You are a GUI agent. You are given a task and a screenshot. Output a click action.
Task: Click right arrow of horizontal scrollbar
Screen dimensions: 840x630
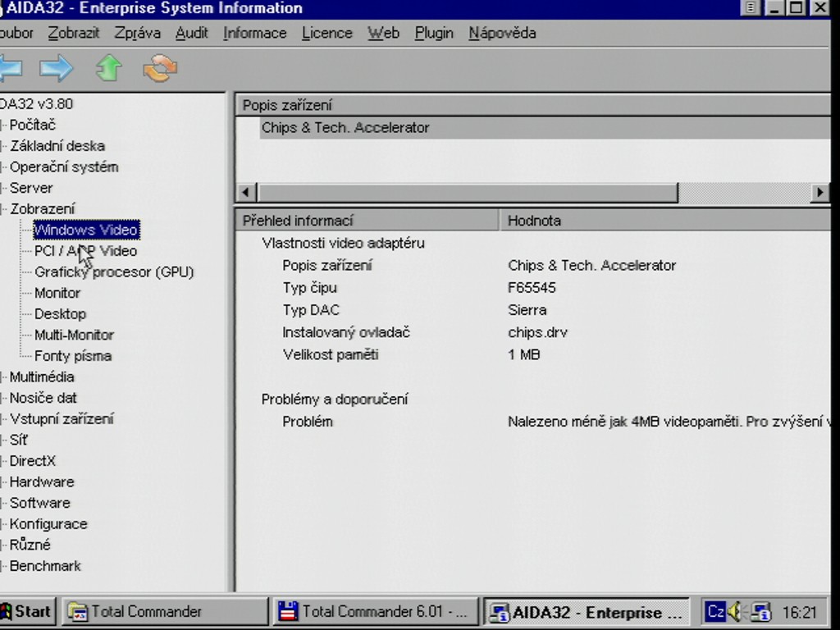point(819,192)
